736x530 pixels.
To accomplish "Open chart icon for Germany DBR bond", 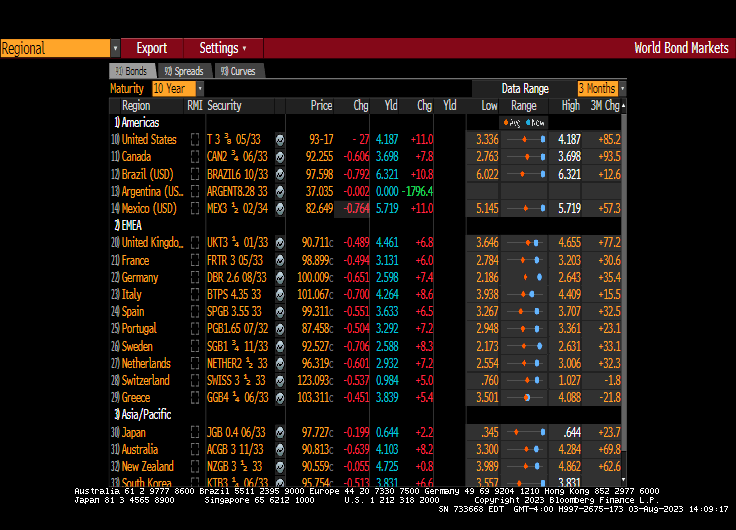I will pos(280,277).
